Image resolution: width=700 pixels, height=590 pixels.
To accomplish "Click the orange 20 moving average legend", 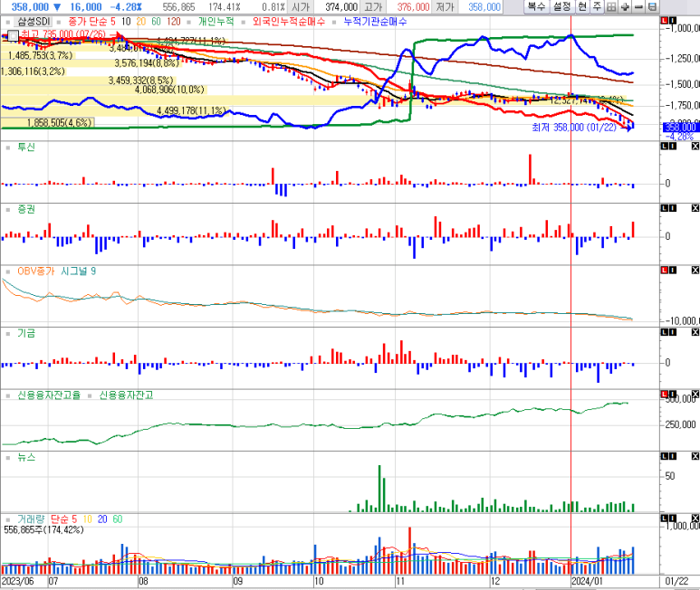I will [x=141, y=22].
